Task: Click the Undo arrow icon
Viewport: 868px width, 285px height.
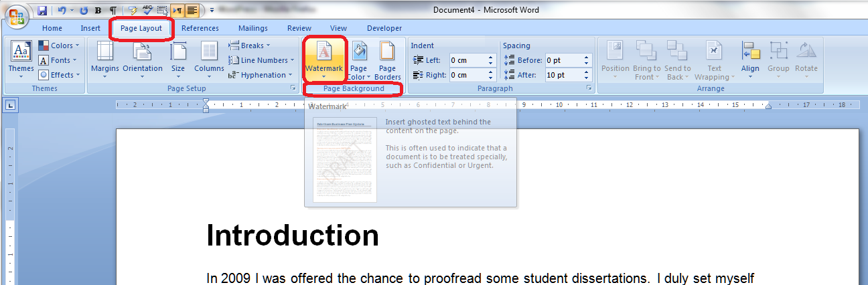Action: tap(61, 11)
